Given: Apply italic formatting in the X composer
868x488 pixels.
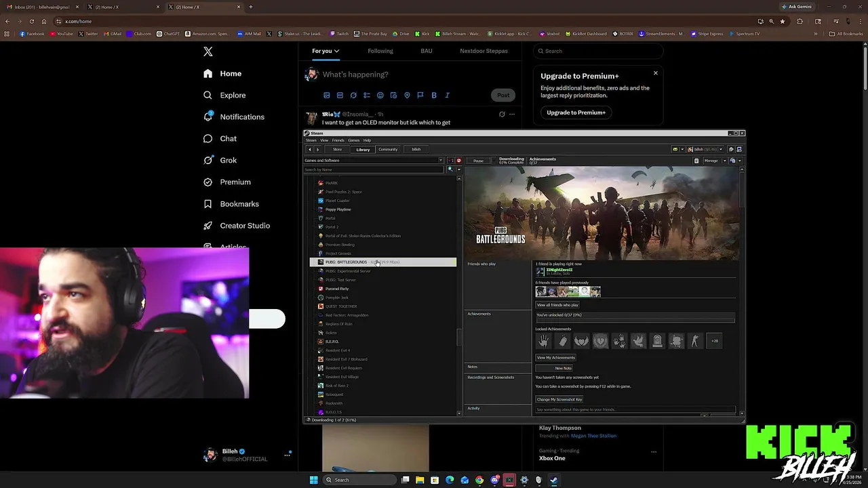Looking at the screenshot, I should tap(448, 96).
